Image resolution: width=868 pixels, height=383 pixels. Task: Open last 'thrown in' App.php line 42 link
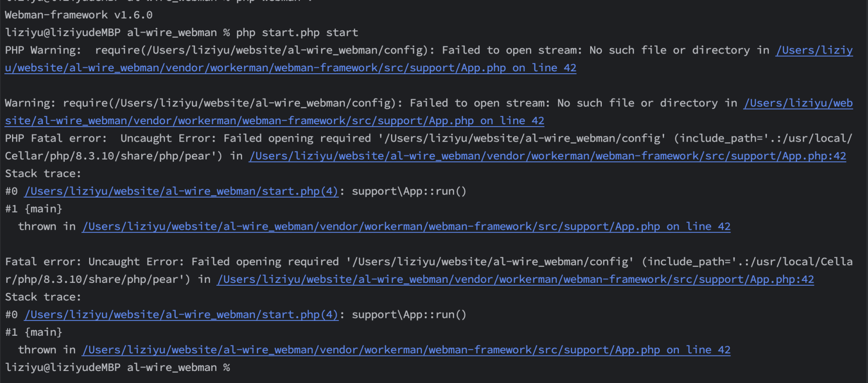(x=406, y=350)
